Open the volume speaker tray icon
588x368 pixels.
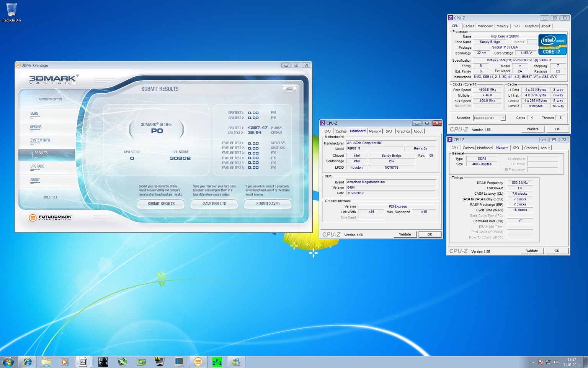(555, 362)
